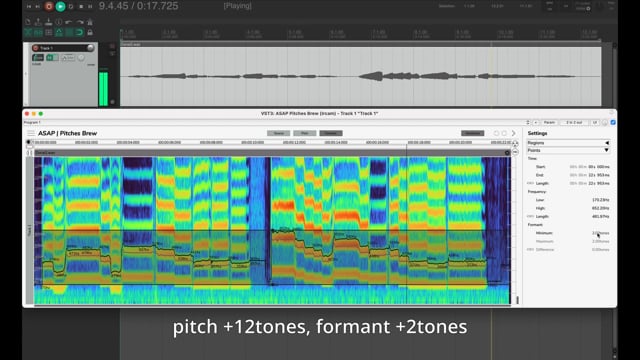Image resolution: width=640 pixels, height=360 pixels.
Task: Click the redo arrow icon in REAPER
Action: [x=80, y=22]
